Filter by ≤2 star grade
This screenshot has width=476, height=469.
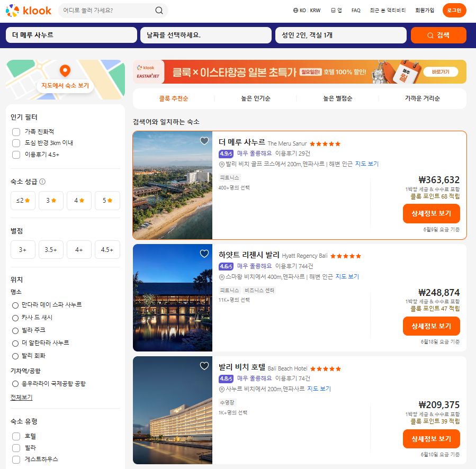23,200
